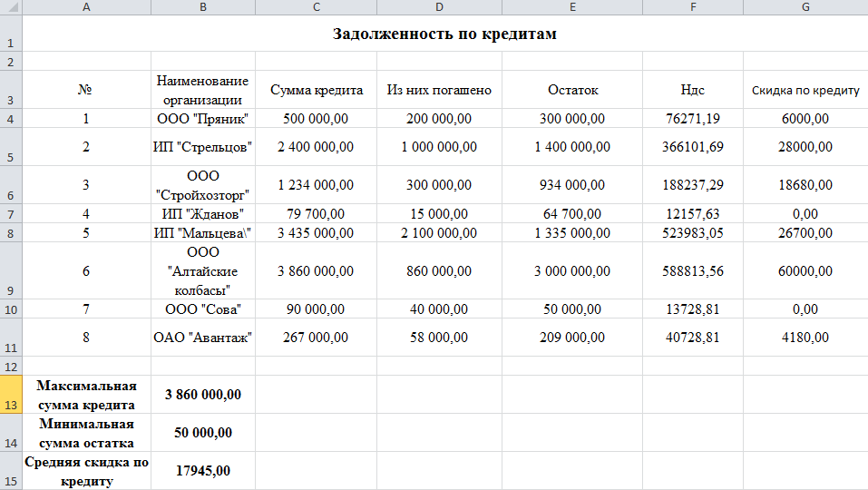Select discount value 18680,00
868x490 pixels.
coord(805,185)
